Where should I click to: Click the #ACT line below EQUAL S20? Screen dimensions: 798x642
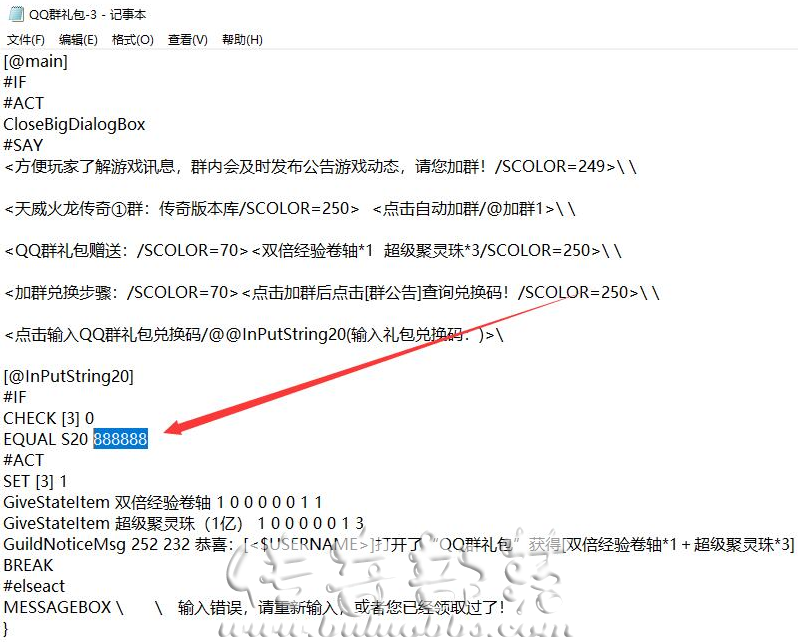click(23, 460)
